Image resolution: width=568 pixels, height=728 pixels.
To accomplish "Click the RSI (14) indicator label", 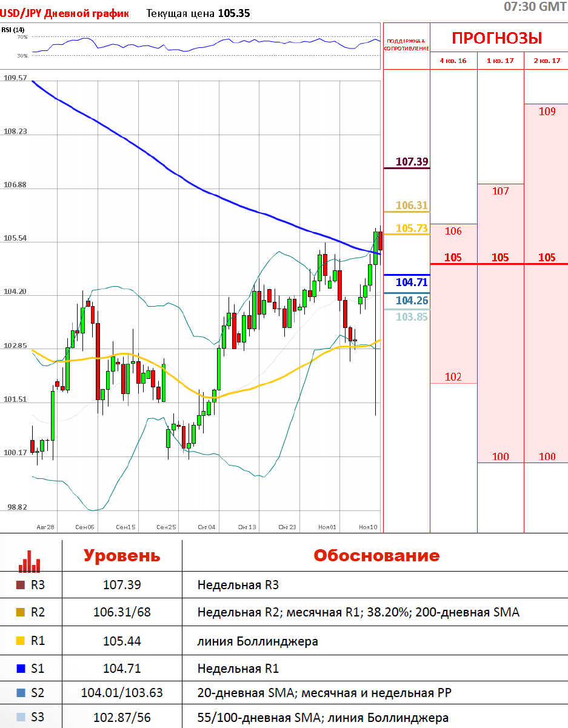I will (13, 30).
